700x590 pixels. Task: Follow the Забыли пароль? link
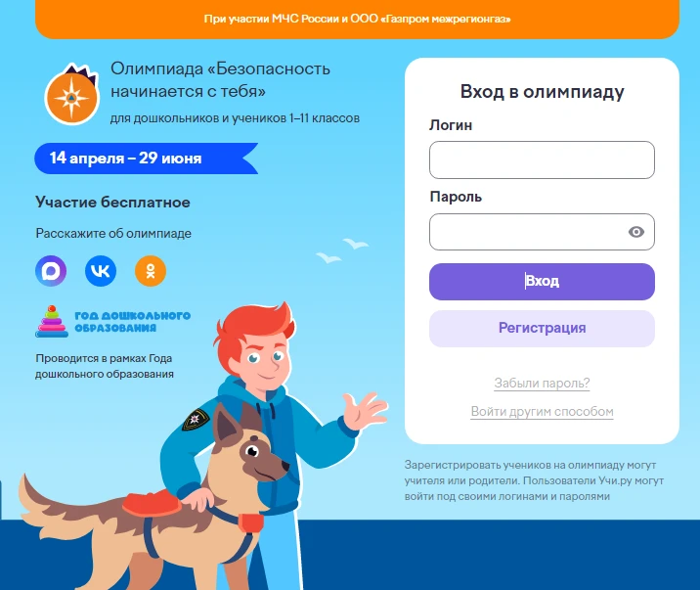tap(542, 384)
